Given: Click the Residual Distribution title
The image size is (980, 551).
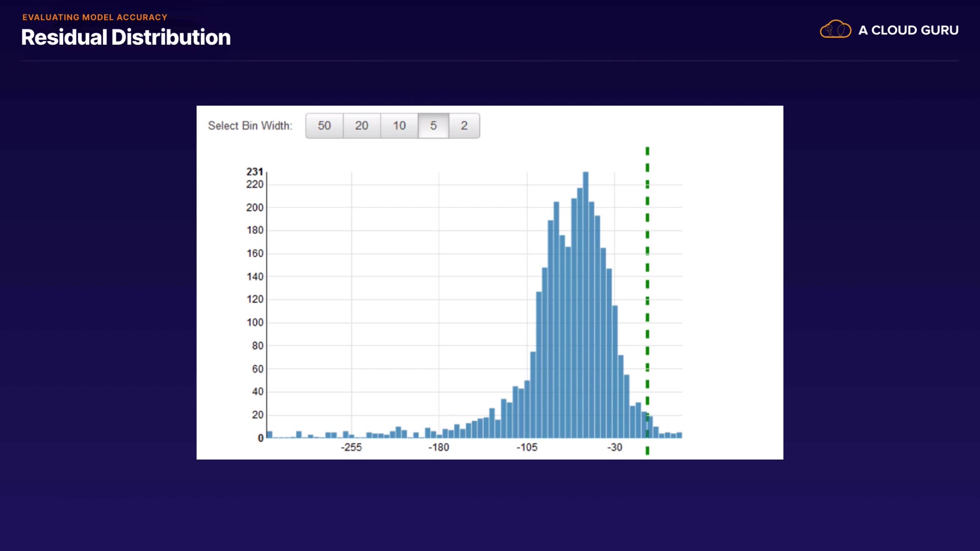Looking at the screenshot, I should [126, 37].
